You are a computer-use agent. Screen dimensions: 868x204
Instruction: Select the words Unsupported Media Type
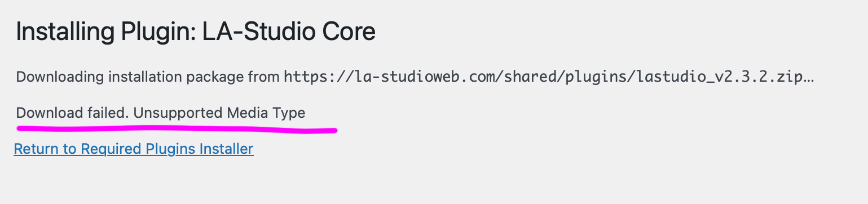(x=219, y=113)
